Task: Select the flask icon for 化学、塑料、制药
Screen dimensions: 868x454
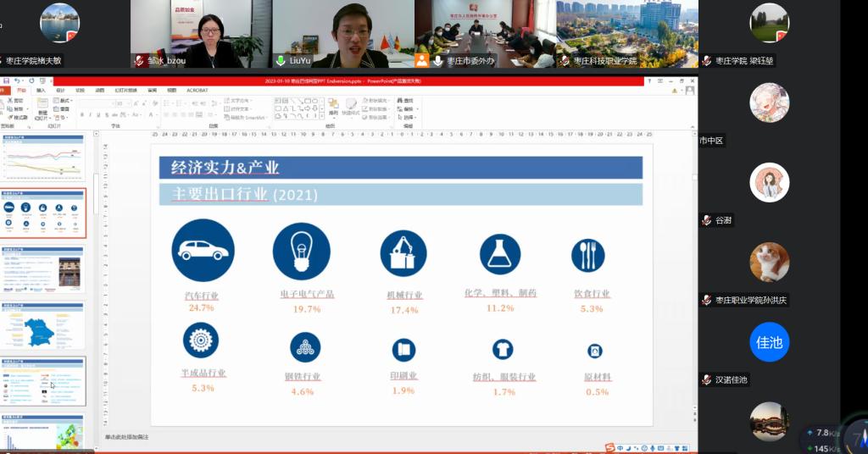Action: coord(500,254)
